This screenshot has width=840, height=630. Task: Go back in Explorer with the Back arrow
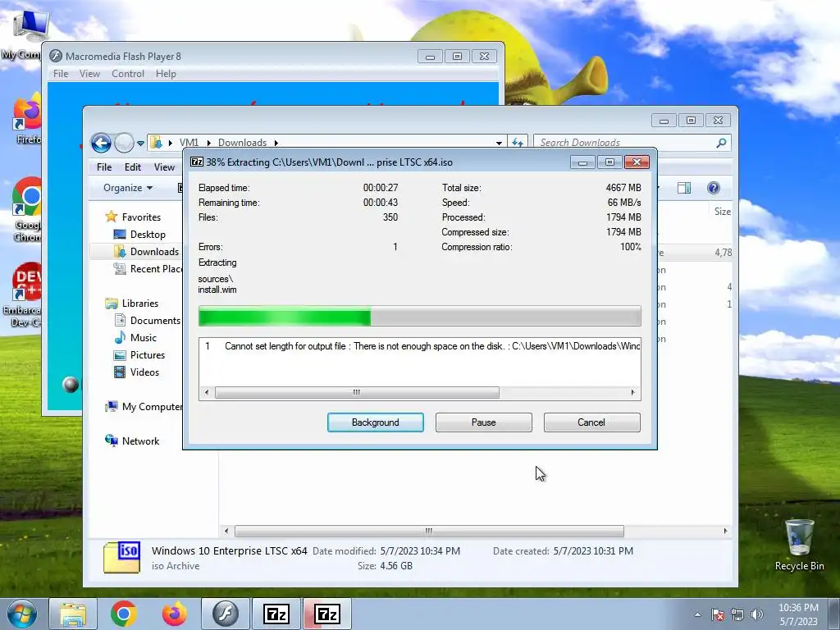101,143
